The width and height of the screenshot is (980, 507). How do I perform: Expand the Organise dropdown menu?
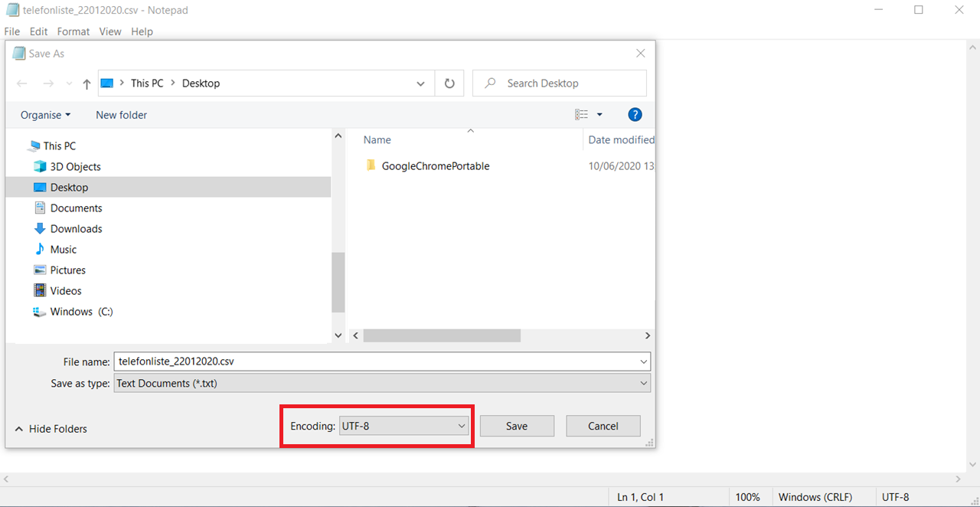point(45,115)
